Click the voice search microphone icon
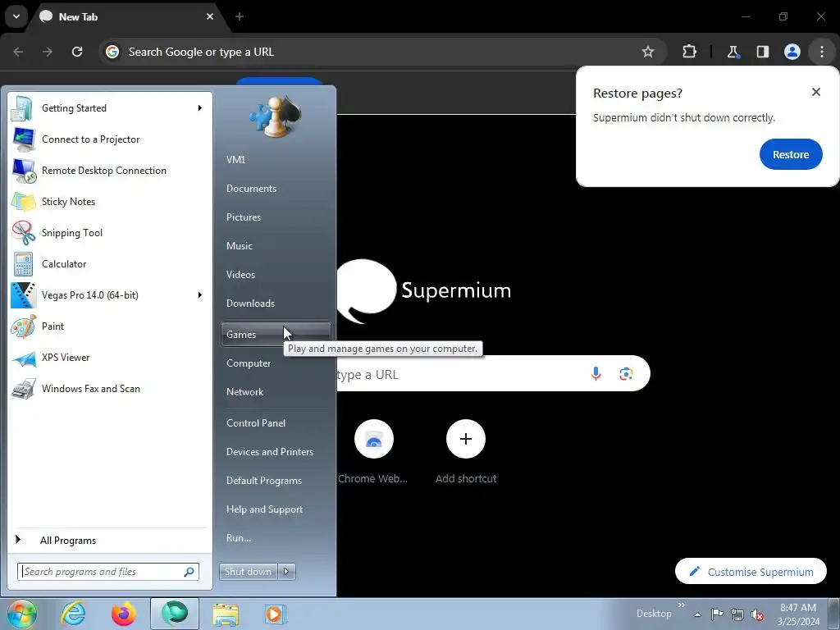This screenshot has width=840, height=630. click(x=596, y=373)
